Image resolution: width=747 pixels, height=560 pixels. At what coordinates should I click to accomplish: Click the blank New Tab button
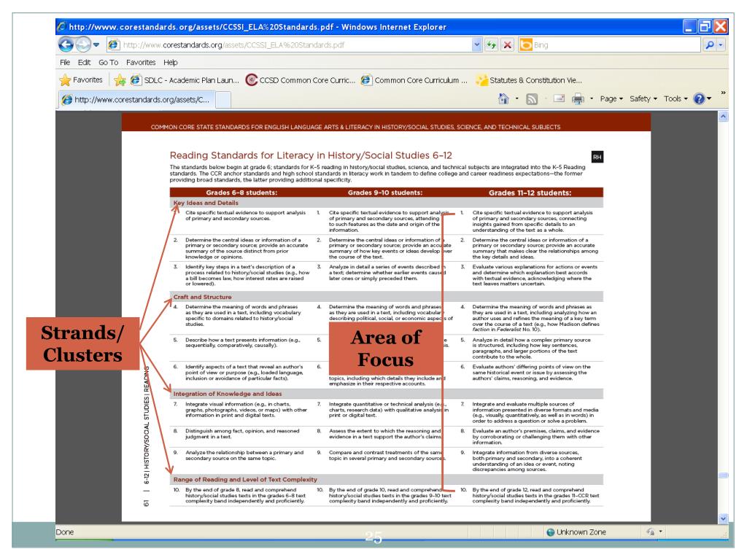(223, 100)
